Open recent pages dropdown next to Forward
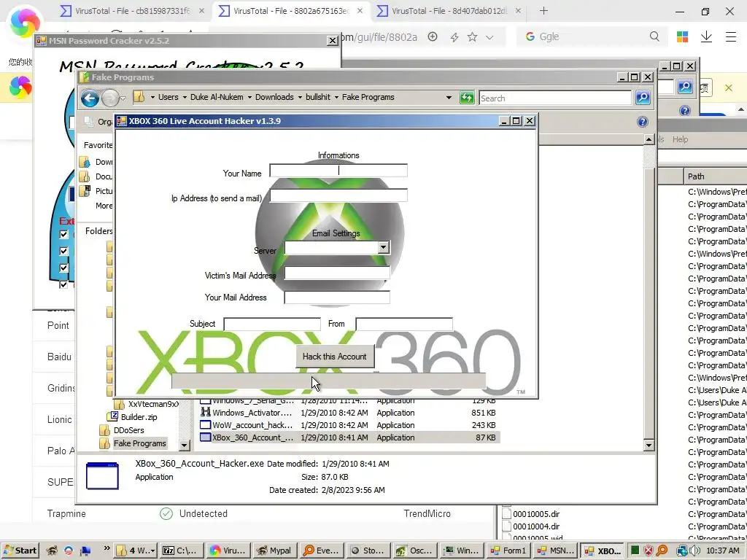This screenshot has width=747, height=560. tap(123, 98)
